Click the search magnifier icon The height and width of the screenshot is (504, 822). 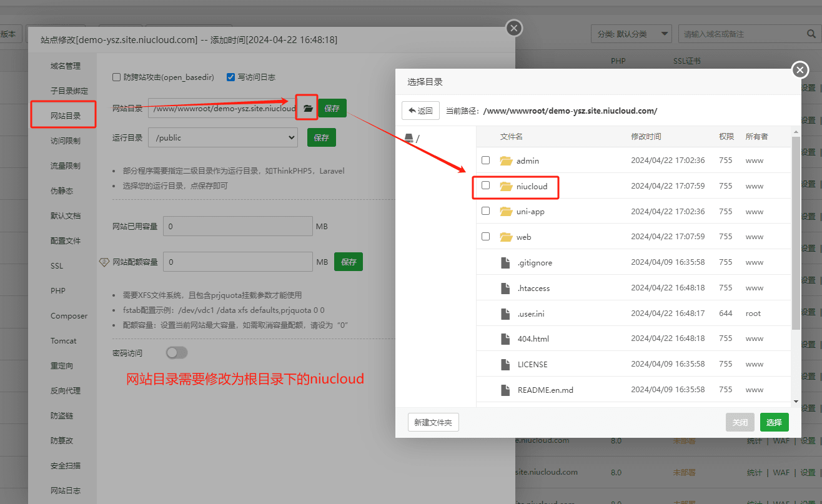(x=811, y=34)
